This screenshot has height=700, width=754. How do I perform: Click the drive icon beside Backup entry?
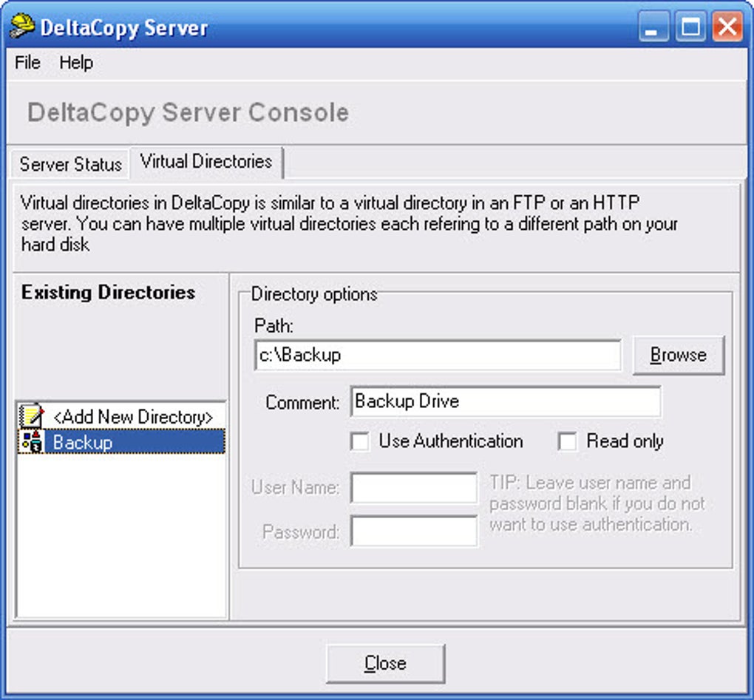point(33,441)
